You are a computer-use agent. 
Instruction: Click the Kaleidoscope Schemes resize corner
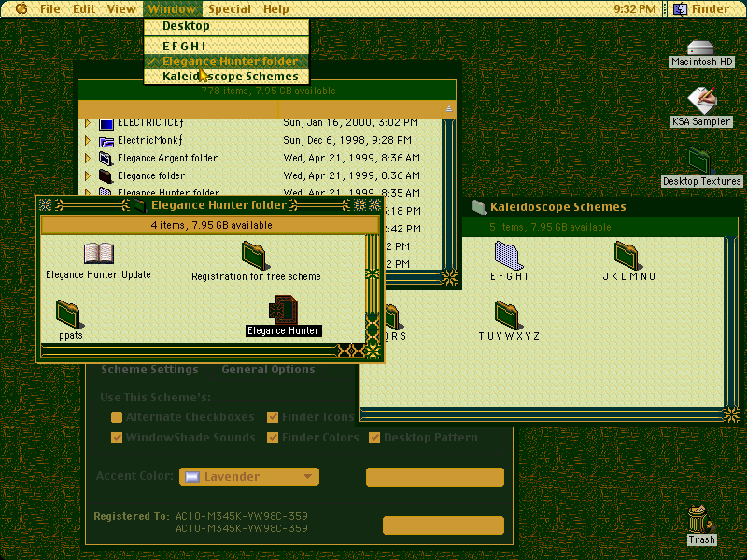[x=731, y=414]
